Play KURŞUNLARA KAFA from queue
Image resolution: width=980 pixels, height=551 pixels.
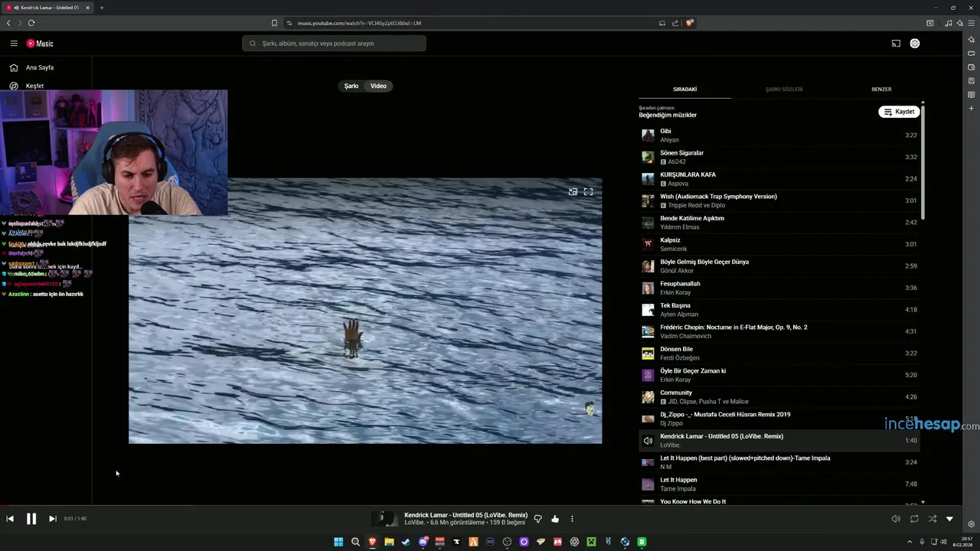tap(779, 179)
